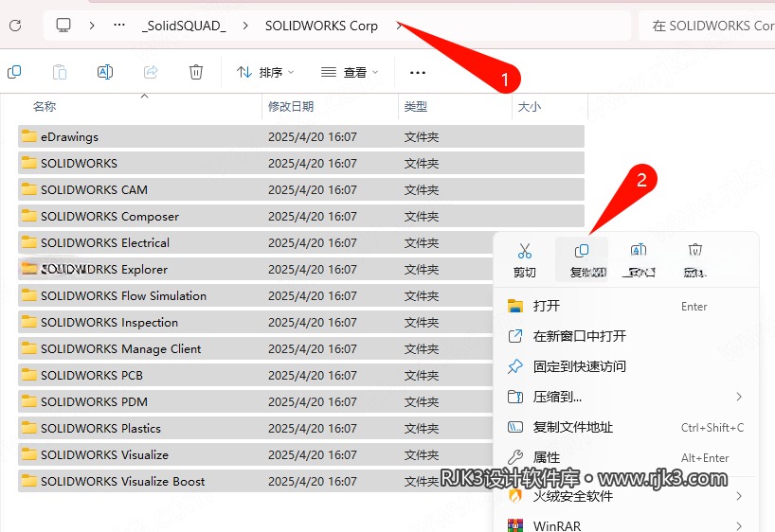Choose 复制文件地址 from context menu
The height and width of the screenshot is (532, 775).
coord(625,427)
